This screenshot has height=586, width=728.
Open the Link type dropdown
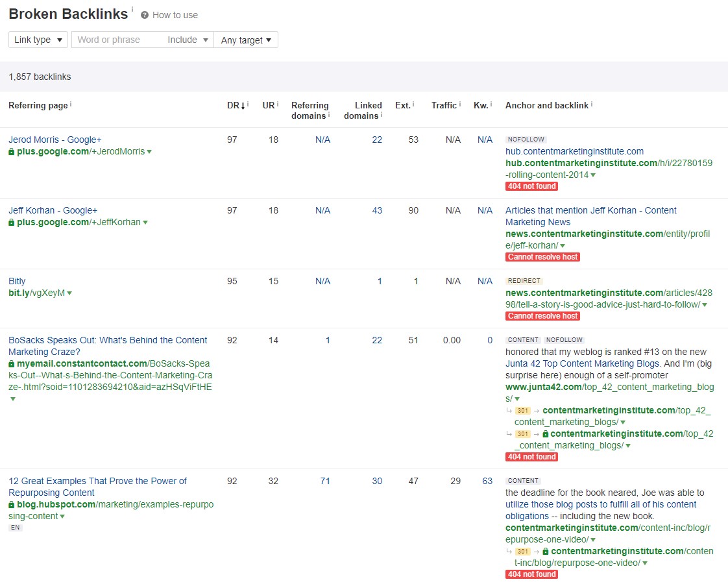(38, 40)
